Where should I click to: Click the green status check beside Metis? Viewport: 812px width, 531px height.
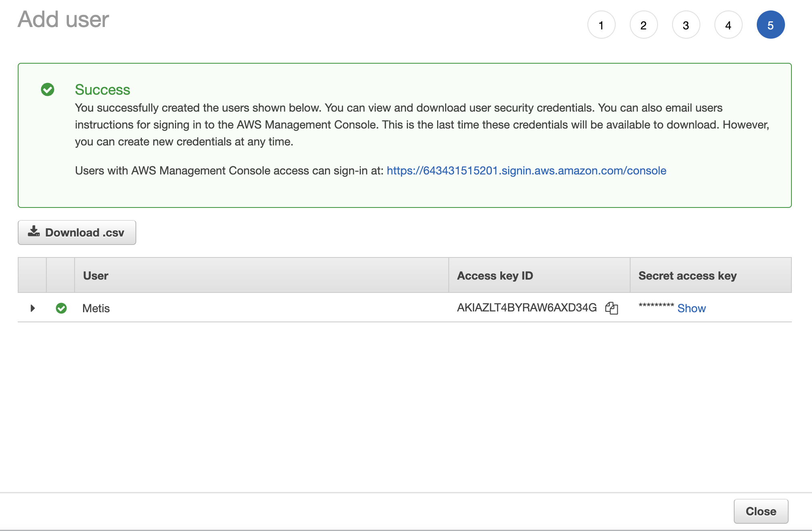pyautogui.click(x=61, y=308)
